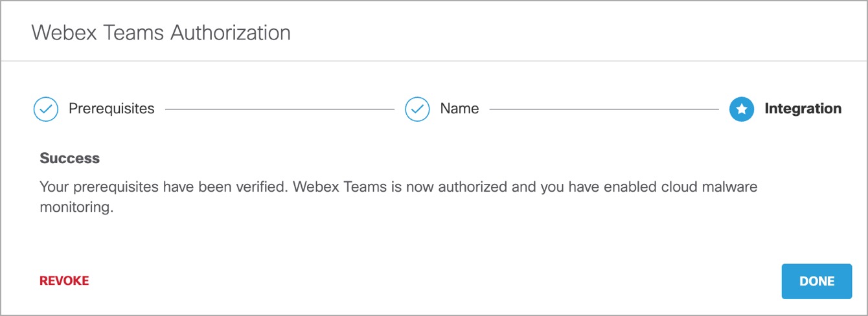
Task: Select the bold Integration step label
Action: pyautogui.click(x=803, y=109)
